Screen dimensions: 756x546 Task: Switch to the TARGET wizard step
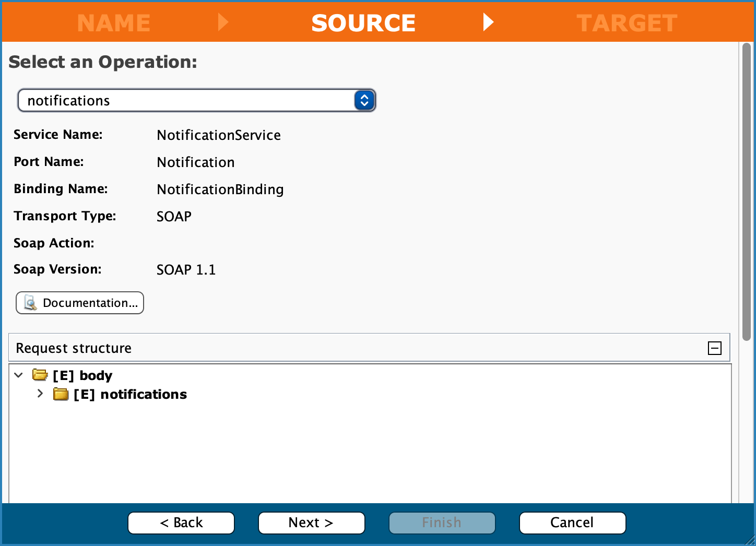(627, 23)
